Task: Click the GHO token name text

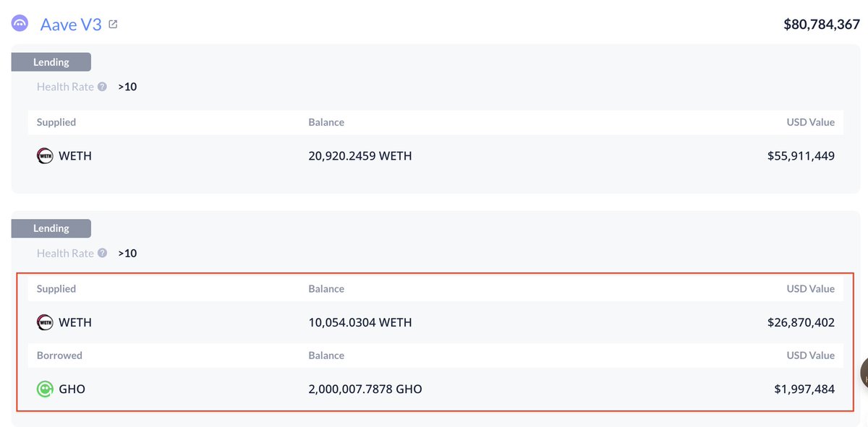Action: click(x=72, y=389)
